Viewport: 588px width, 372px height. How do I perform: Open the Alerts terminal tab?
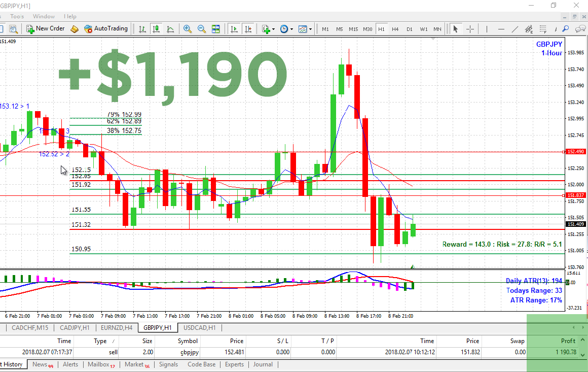point(70,364)
